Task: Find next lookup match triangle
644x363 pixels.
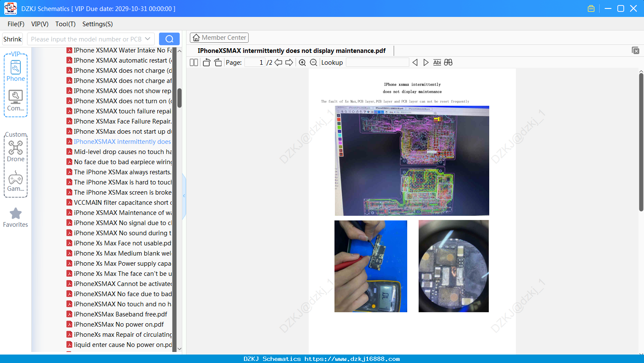Action: coord(426,63)
